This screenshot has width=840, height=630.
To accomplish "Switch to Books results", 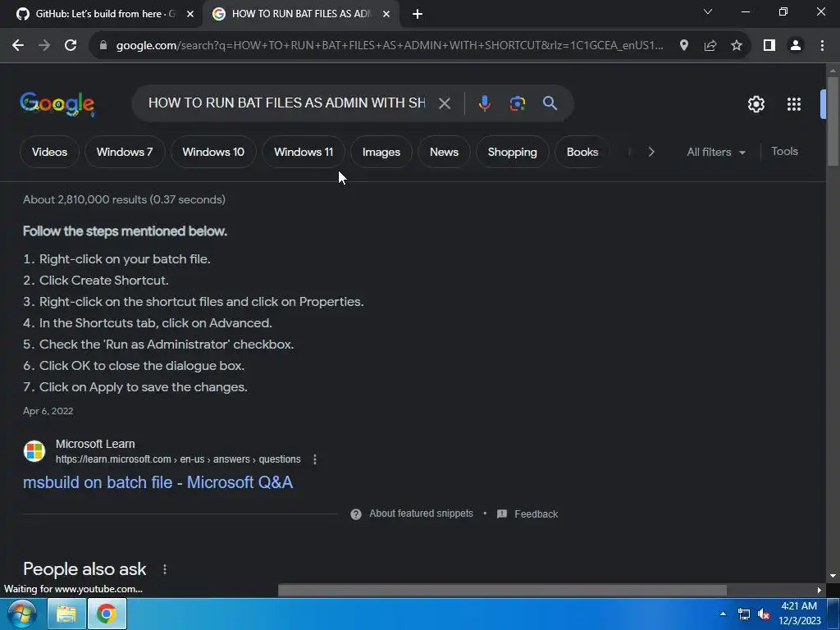I will click(582, 152).
